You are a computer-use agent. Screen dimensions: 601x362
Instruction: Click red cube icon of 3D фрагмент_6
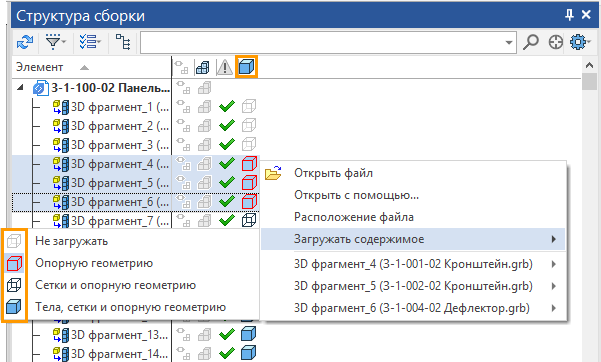click(x=249, y=202)
